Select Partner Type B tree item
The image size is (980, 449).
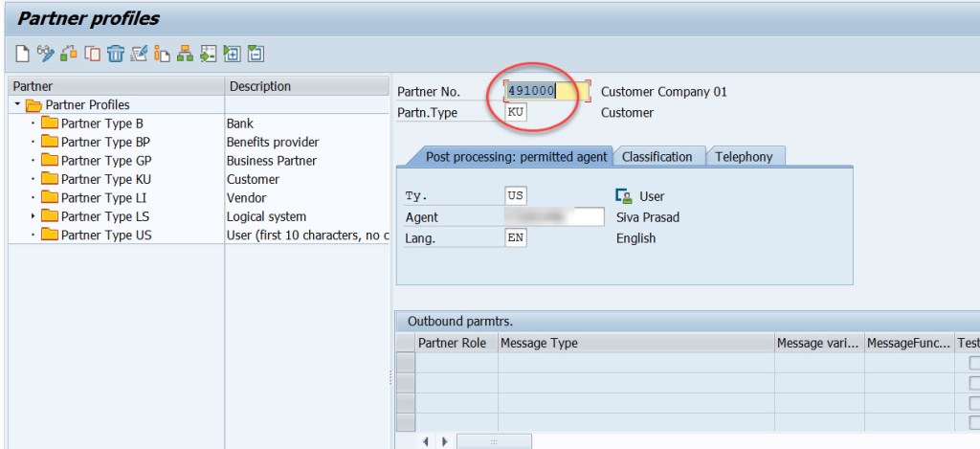tap(101, 123)
